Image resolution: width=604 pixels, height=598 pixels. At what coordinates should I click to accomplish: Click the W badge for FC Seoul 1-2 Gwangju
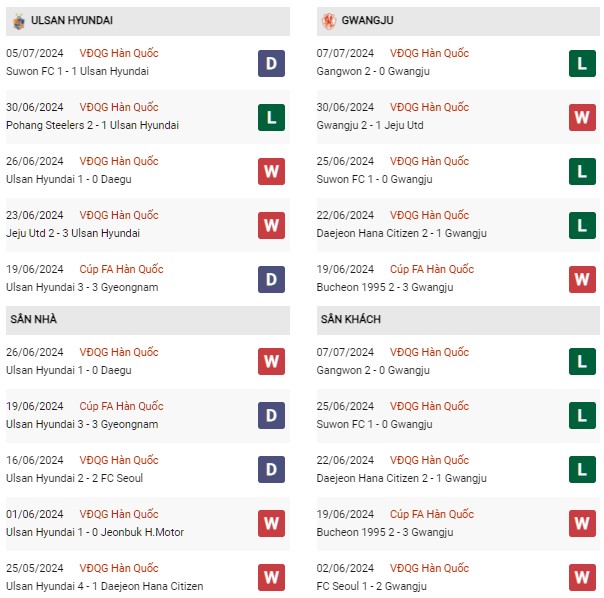(582, 577)
